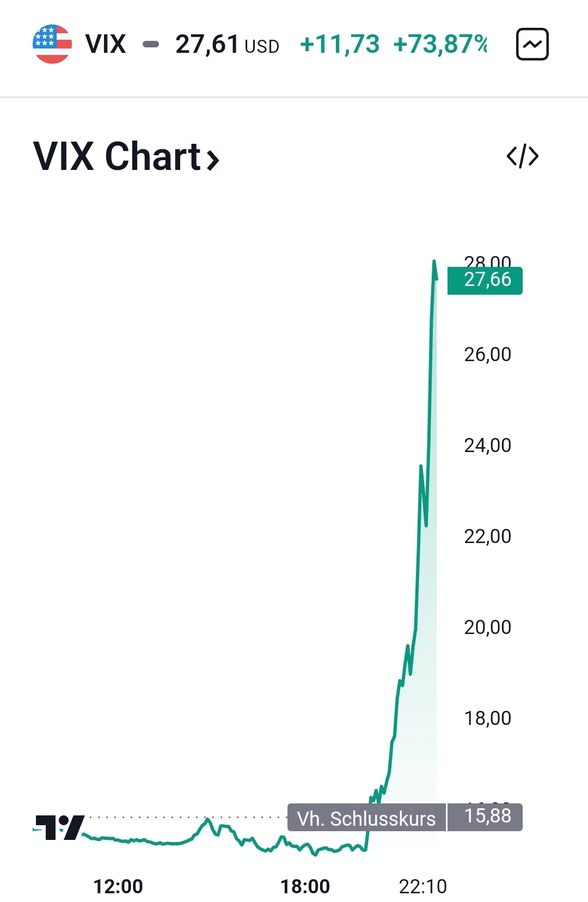Click the VIX ticker symbol name
This screenshot has width=588, height=902.
pyautogui.click(x=106, y=44)
